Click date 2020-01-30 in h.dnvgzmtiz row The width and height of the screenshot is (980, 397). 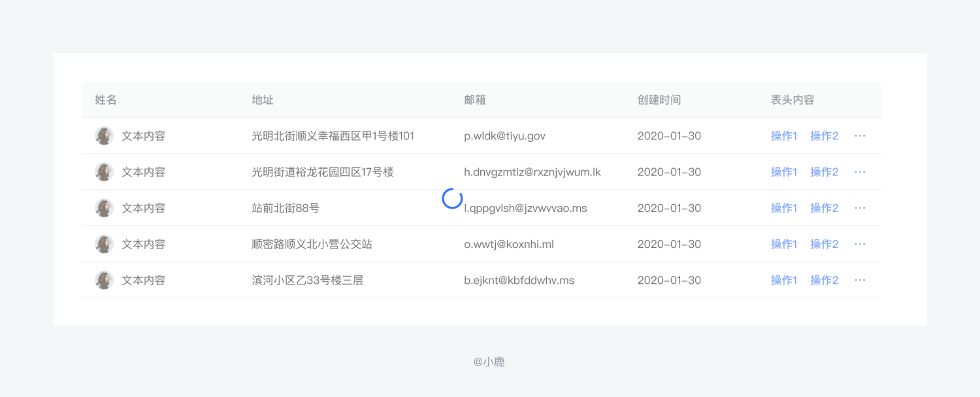click(x=669, y=172)
